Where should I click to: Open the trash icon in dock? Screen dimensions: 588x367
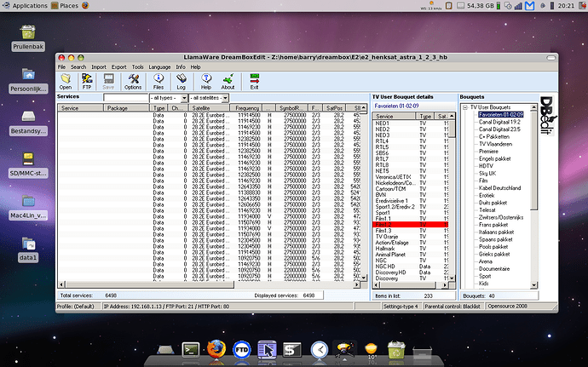396,350
